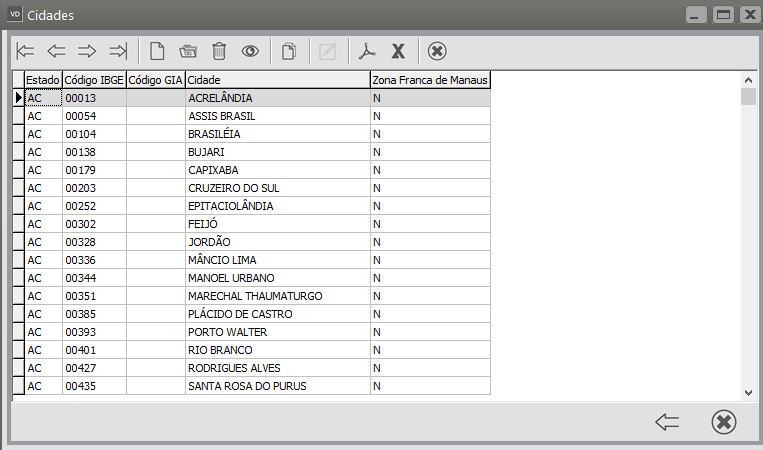The image size is (763, 450).
Task: Click the AC state cell of ACRELÂNDIA row
Action: (x=43, y=98)
